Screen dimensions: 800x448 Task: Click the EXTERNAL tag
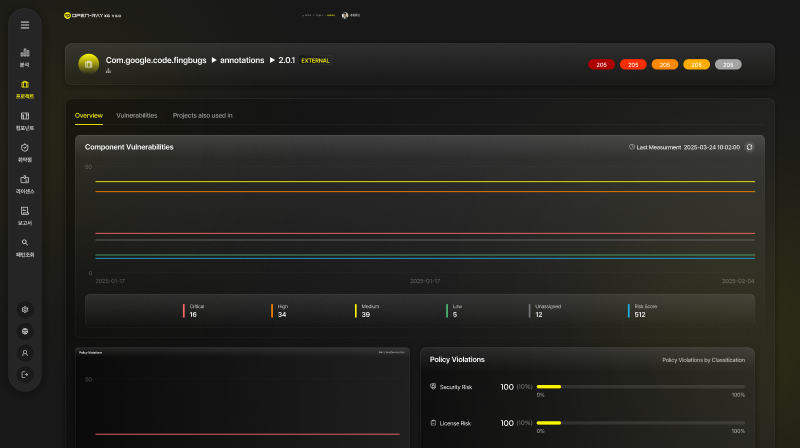click(x=315, y=60)
